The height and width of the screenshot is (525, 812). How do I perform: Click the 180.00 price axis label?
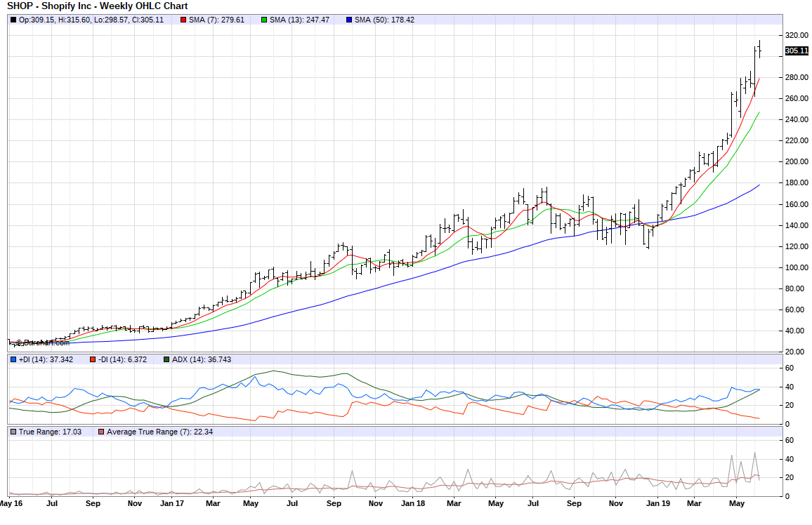[x=796, y=183]
